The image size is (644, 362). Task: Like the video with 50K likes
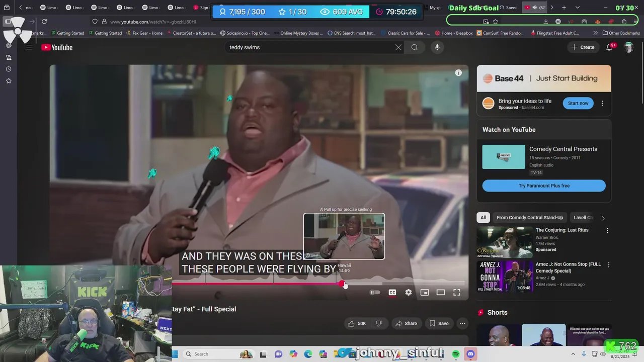click(357, 323)
